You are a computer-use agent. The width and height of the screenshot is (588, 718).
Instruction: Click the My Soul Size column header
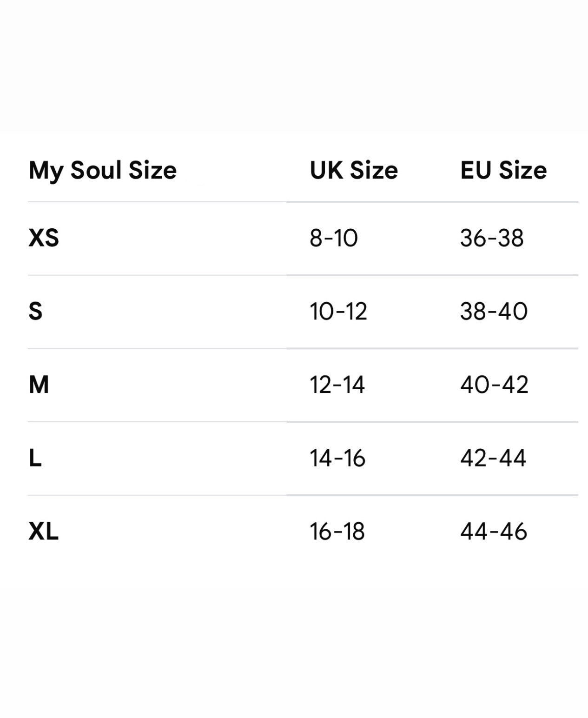[x=103, y=170]
